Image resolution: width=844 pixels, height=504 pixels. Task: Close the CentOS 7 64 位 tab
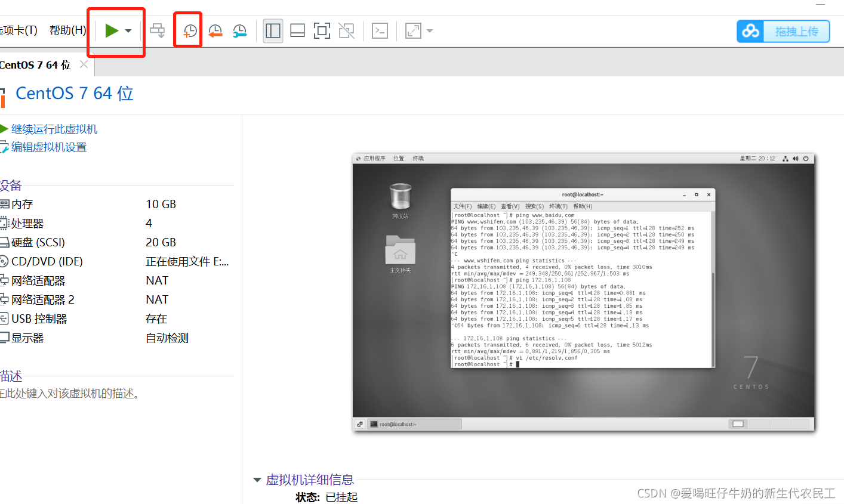(x=84, y=64)
